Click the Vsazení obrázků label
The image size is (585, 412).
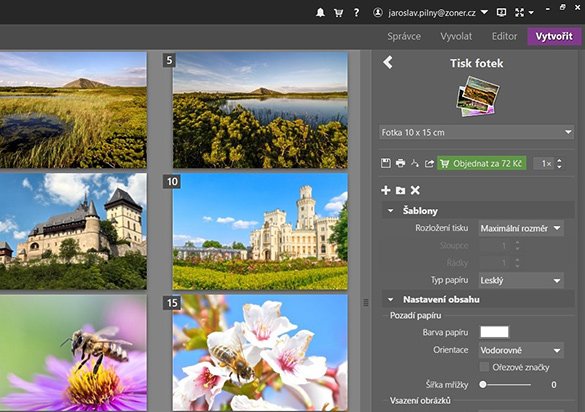(x=420, y=401)
